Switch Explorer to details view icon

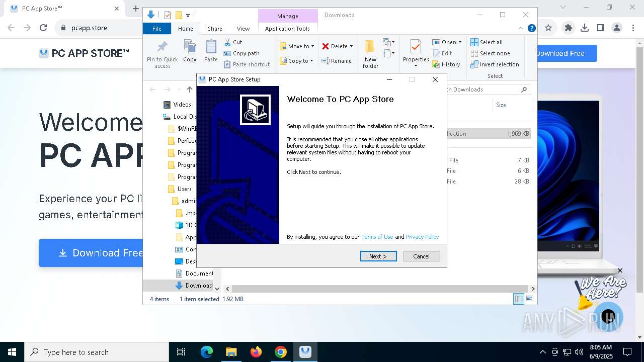point(519,299)
